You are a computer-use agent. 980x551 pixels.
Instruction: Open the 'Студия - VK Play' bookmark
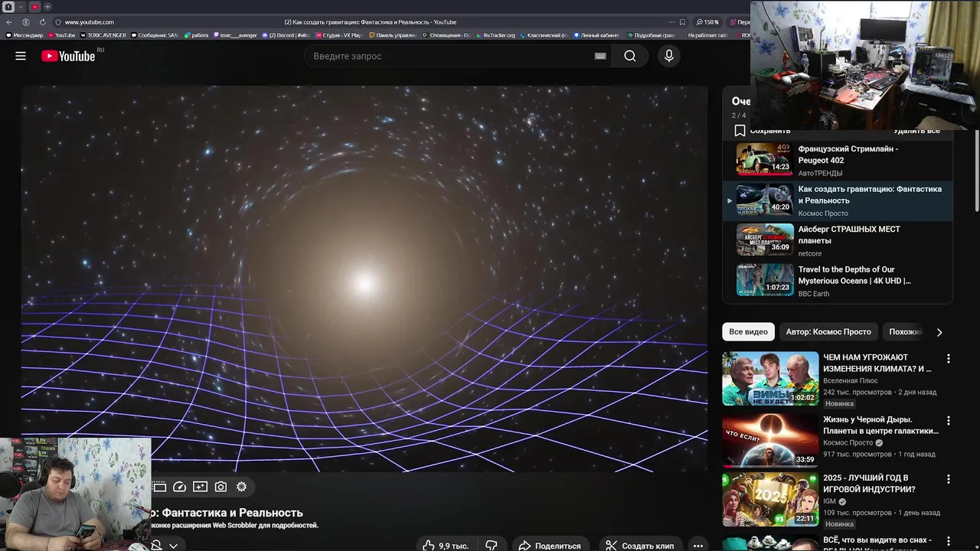coord(339,35)
